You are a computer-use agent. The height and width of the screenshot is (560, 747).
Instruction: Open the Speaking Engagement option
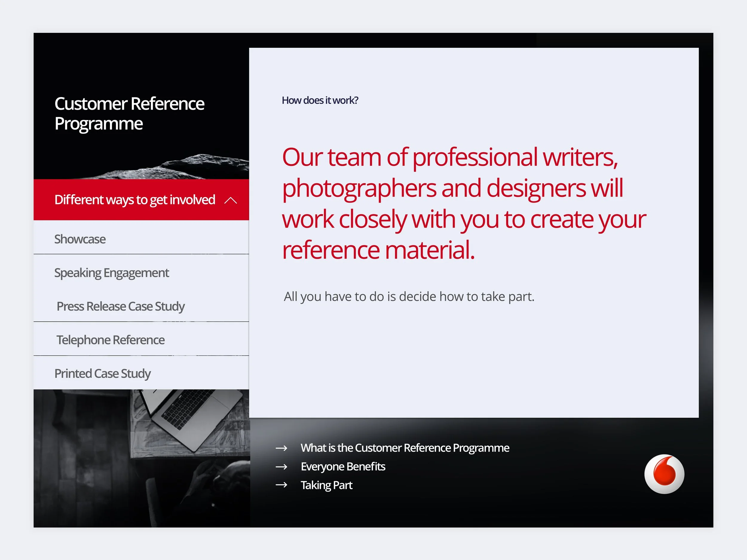click(111, 273)
